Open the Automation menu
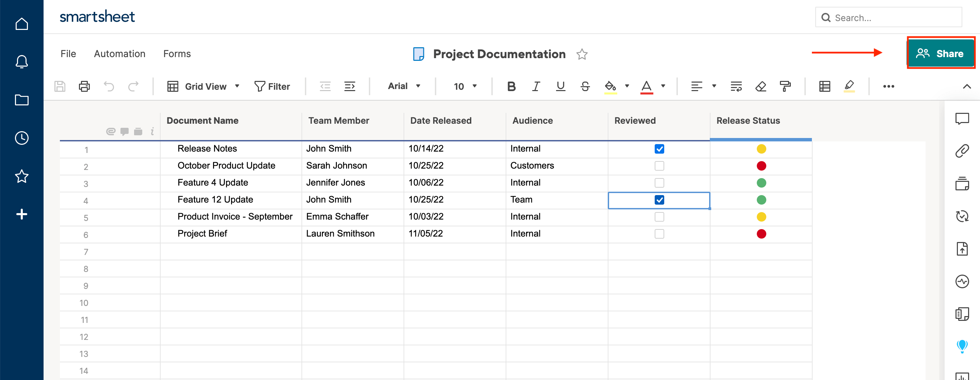Image resolution: width=980 pixels, height=380 pixels. 119,53
